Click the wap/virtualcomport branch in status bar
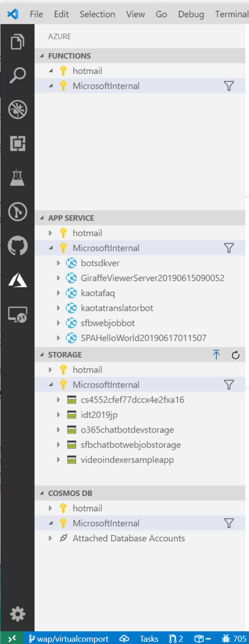 coord(68,639)
